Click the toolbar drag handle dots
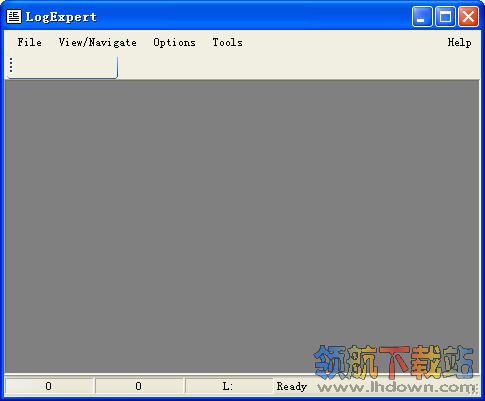Screen dimensions: 485x401 11,65
